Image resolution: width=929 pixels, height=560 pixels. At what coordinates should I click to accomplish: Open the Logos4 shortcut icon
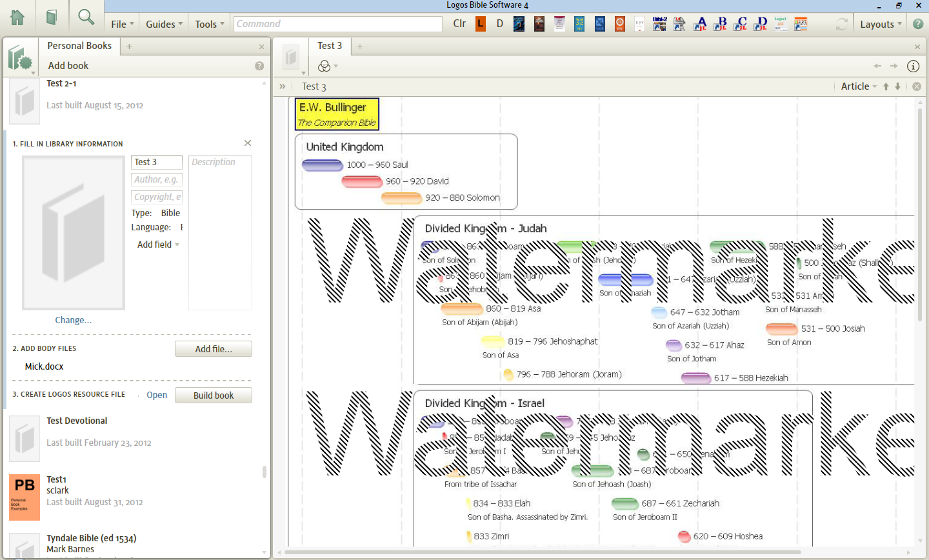(x=781, y=24)
